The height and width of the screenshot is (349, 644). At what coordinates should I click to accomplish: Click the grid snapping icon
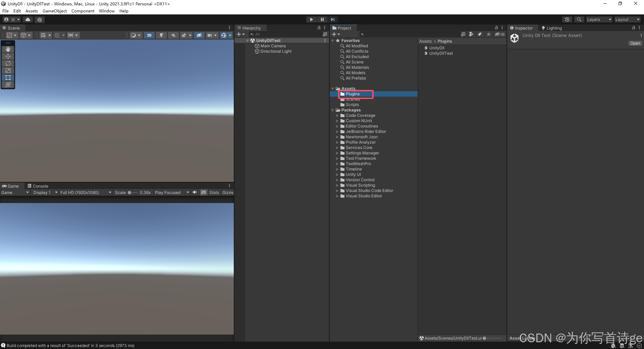coord(57,35)
